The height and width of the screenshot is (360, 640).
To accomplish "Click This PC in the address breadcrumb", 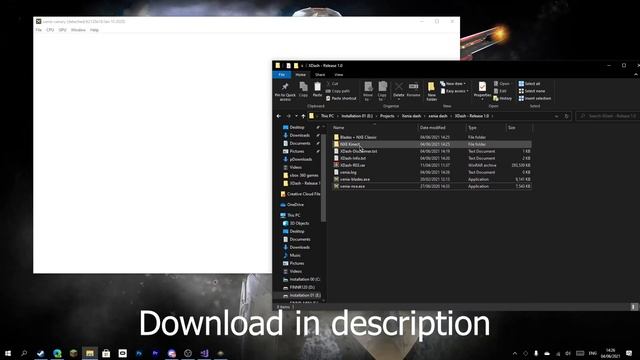I will (x=327, y=116).
